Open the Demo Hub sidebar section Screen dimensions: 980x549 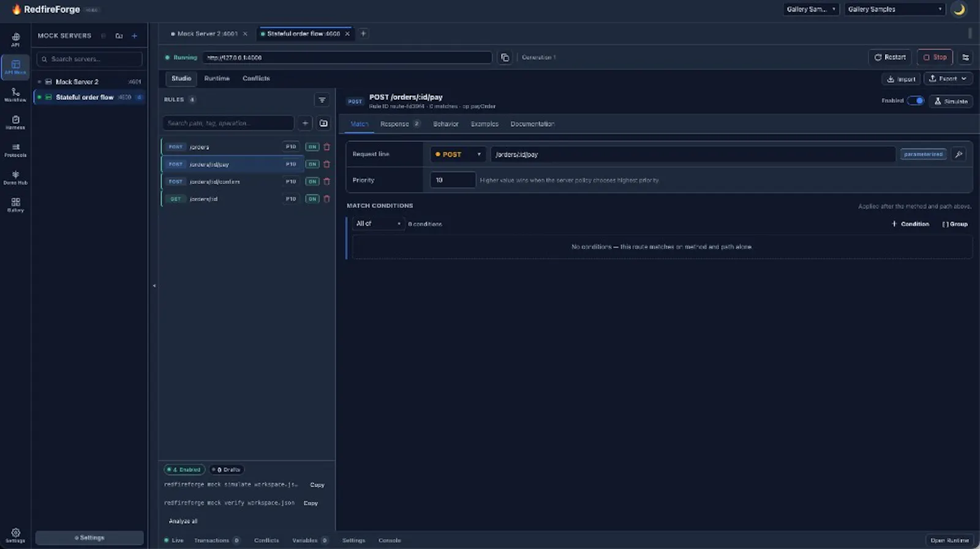tap(15, 177)
